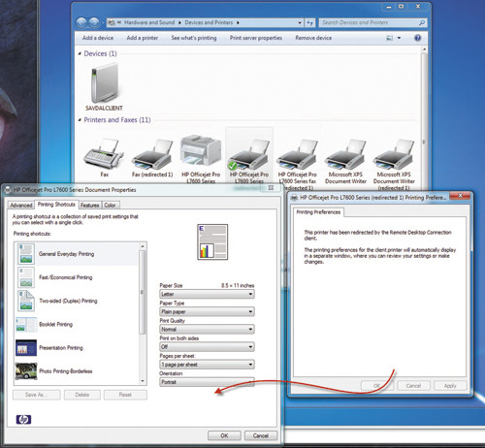This screenshot has width=485, height=448.
Task: Choose Photo Printing-Borderless shortcut icon
Action: pos(26,371)
